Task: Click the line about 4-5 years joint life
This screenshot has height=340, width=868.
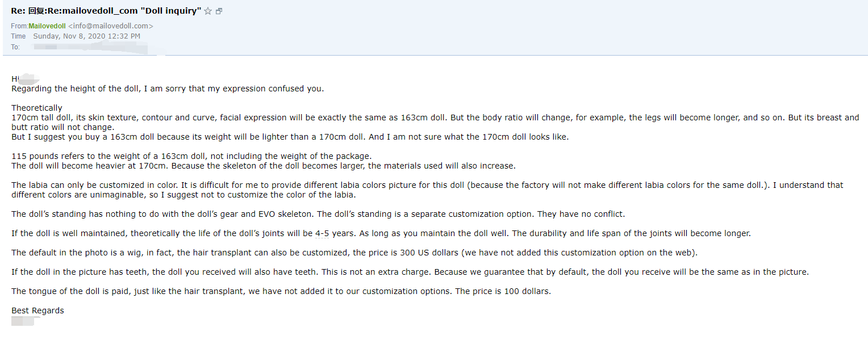Action: click(x=381, y=233)
